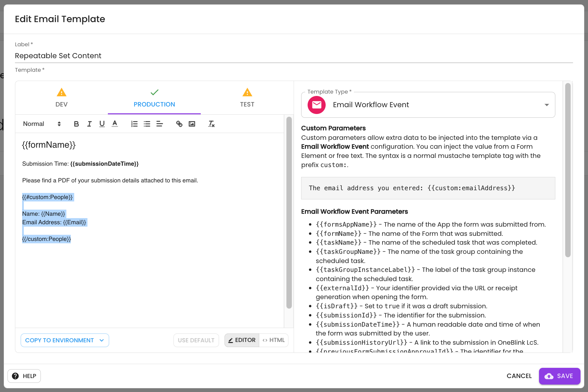Insert an image into the template
588x392 pixels.
[192, 124]
